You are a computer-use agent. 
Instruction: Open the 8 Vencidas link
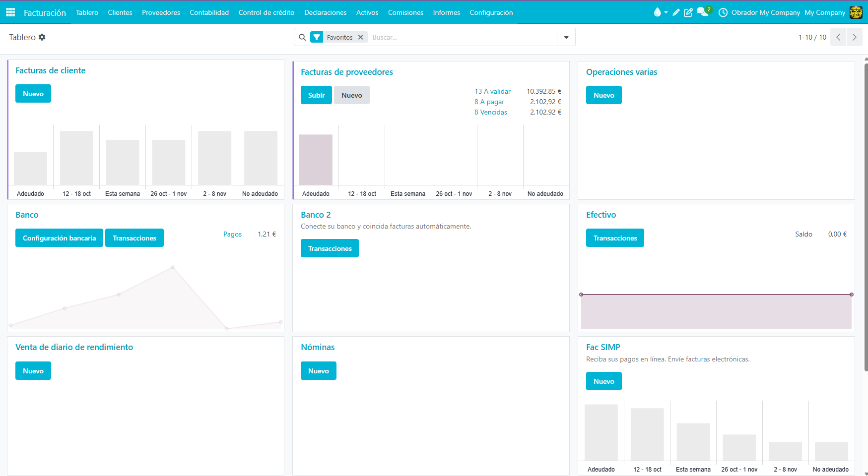pyautogui.click(x=491, y=112)
